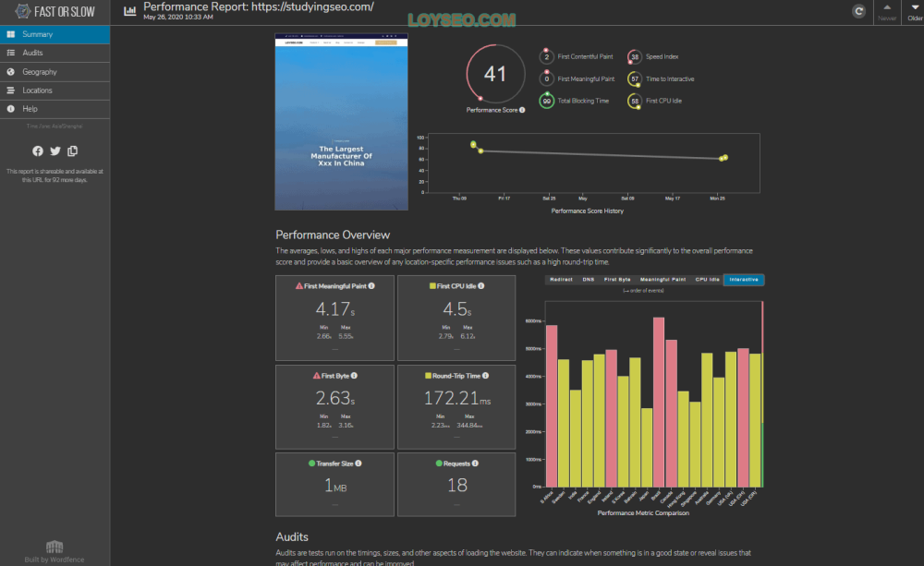Click Performance Score info icon
The height and width of the screenshot is (566, 924).
(x=522, y=110)
